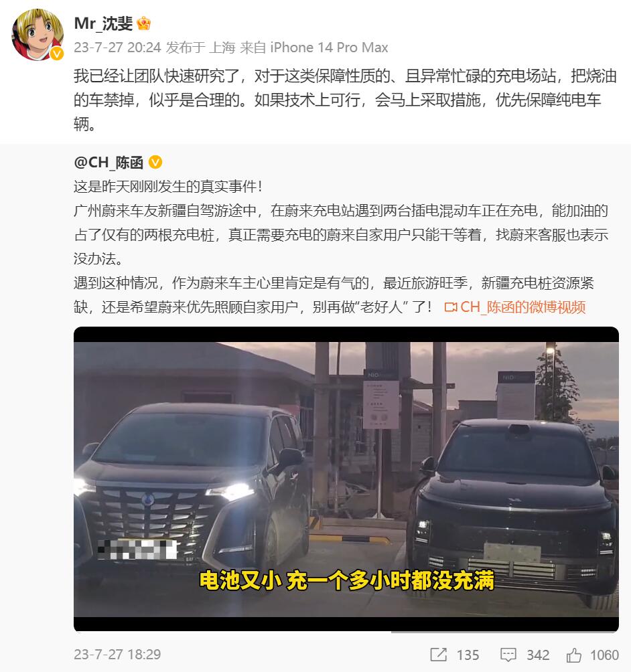The height and width of the screenshot is (672, 631).
Task: Click the verified badge next to @CH_陈函
Action: [155, 163]
